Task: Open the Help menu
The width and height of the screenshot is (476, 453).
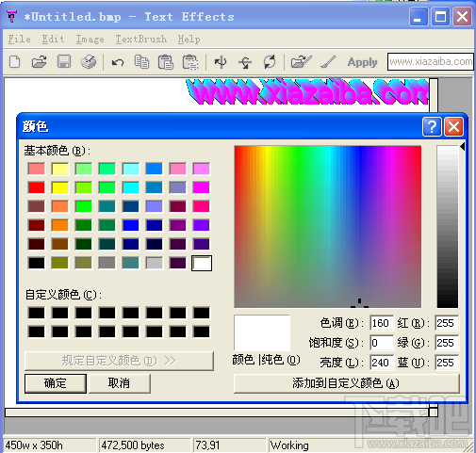Action: coord(189,40)
